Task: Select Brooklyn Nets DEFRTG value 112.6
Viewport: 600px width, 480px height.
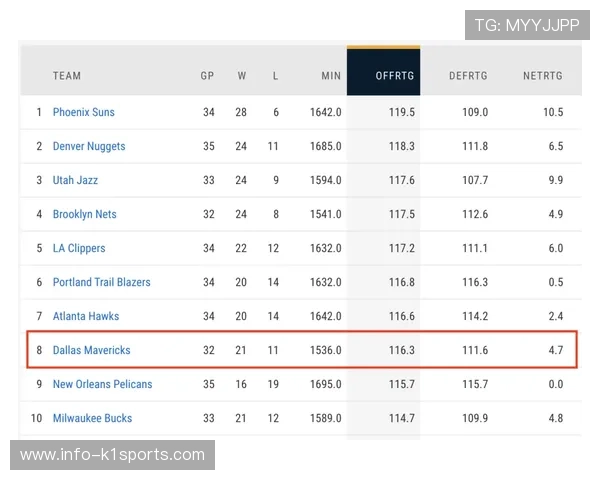Action: (x=475, y=214)
